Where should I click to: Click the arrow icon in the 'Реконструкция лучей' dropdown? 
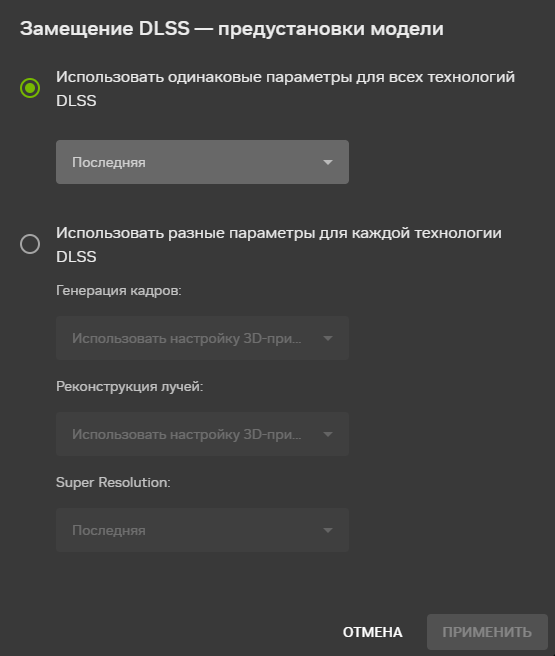(x=328, y=434)
